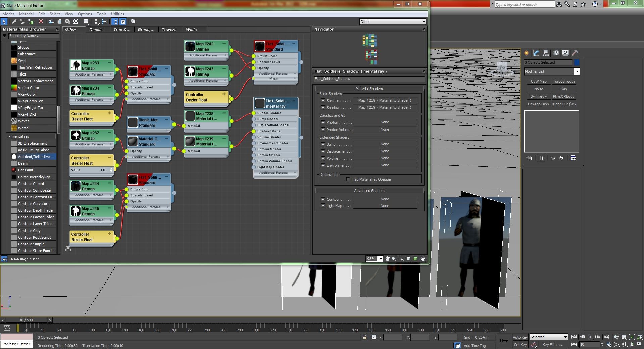Delete selected nodes with red X icon
The width and height of the screenshot is (644, 349).
(x=41, y=21)
